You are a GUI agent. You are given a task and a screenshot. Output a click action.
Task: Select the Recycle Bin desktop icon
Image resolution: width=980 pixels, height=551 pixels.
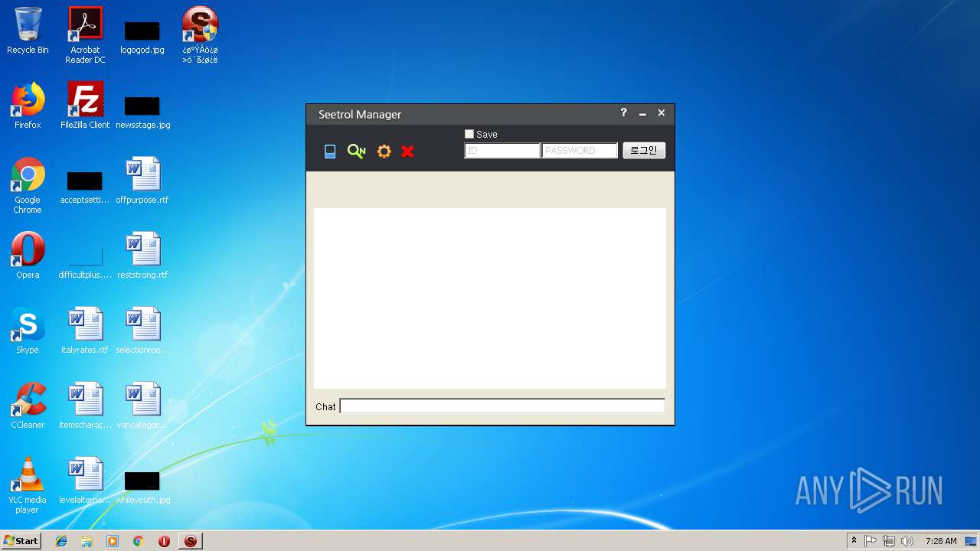tap(28, 31)
